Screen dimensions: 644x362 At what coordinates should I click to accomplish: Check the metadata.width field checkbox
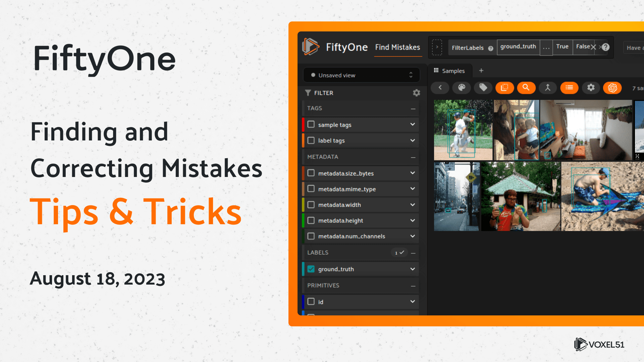311,204
